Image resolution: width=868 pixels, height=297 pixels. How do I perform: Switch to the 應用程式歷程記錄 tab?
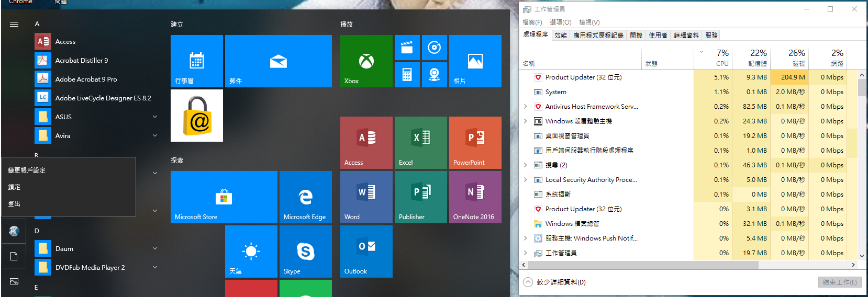598,35
